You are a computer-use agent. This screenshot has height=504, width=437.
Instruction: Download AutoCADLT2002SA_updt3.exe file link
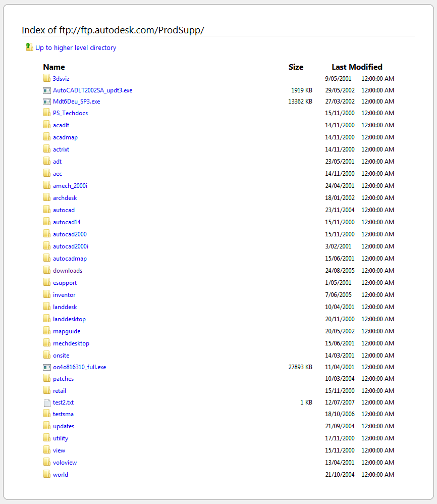(x=92, y=90)
